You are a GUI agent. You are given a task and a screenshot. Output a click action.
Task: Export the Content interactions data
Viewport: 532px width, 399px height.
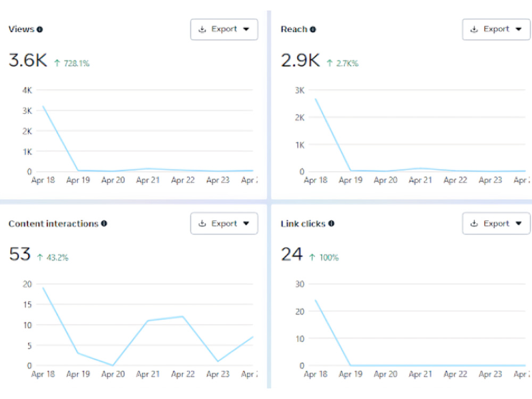pyautogui.click(x=224, y=223)
